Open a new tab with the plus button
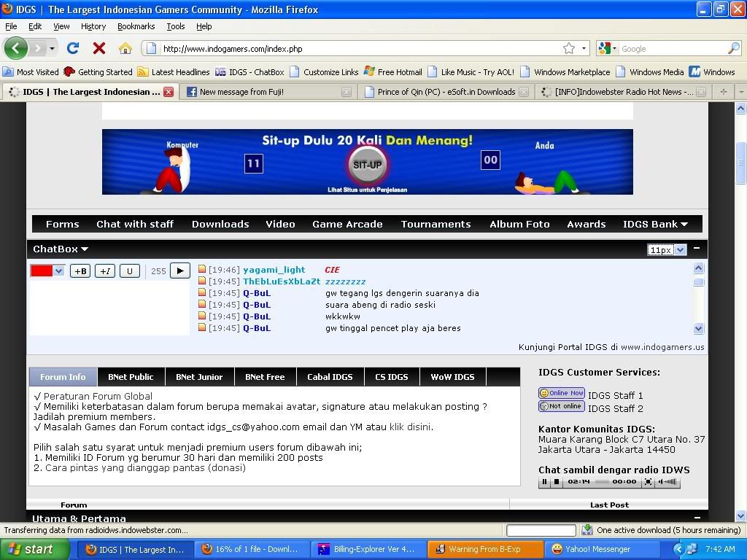The width and height of the screenshot is (747, 560). pyautogui.click(x=724, y=92)
